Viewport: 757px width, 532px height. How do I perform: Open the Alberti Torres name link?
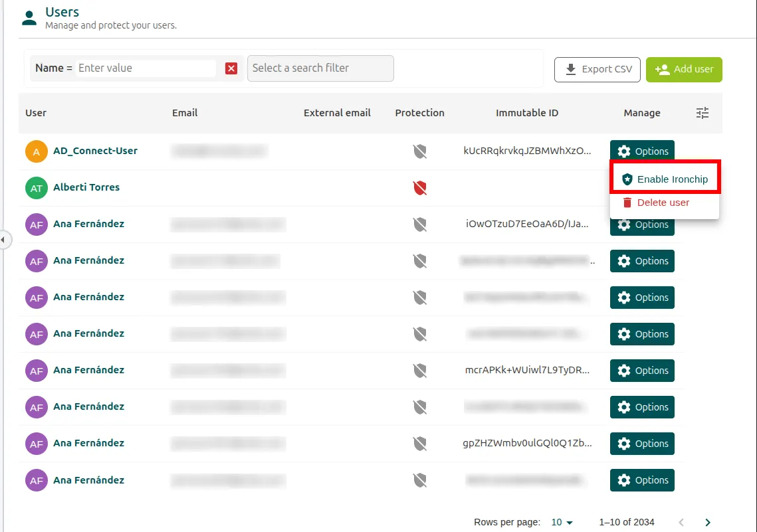[x=86, y=187]
